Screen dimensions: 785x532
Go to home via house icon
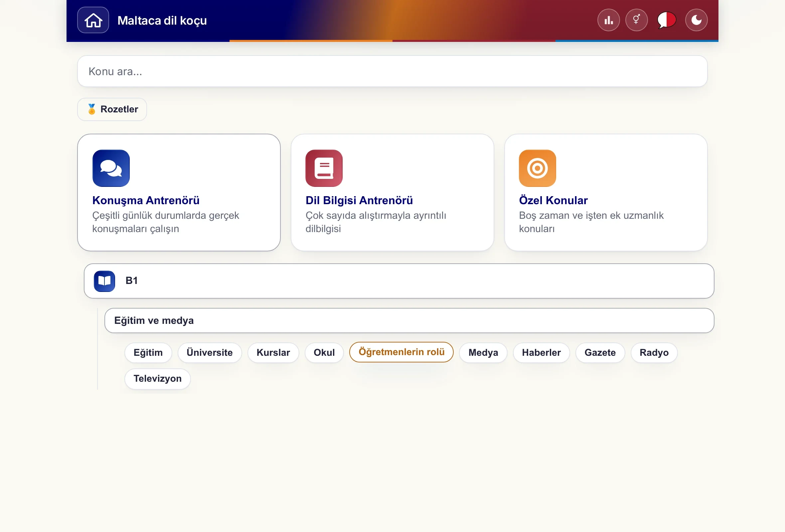tap(93, 20)
